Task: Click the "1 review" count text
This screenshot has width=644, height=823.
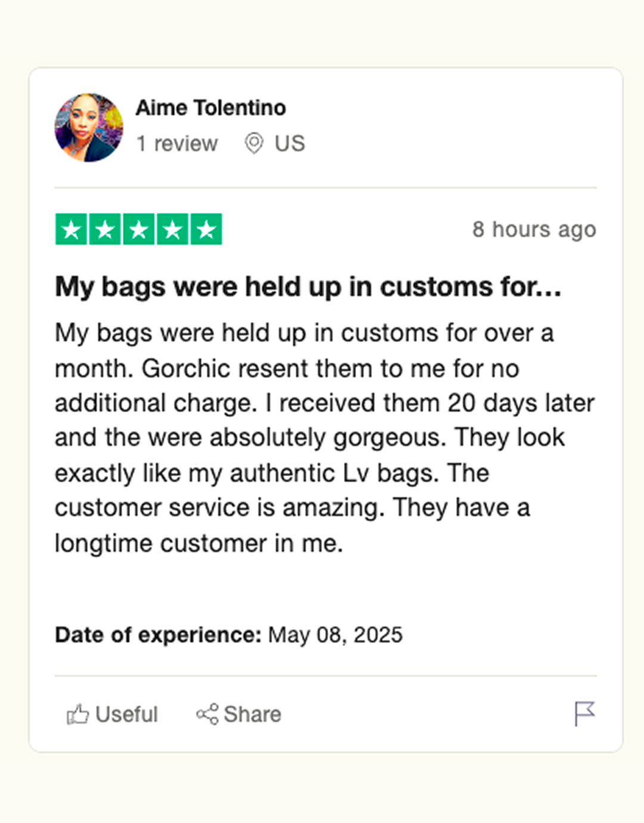Action: pyautogui.click(x=177, y=144)
